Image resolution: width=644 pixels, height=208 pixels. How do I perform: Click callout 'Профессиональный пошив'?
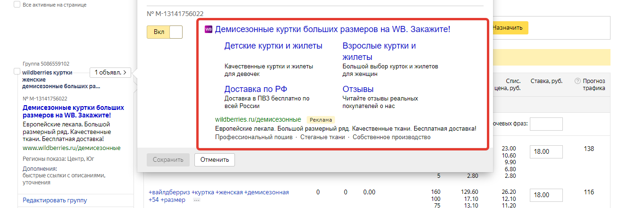coord(253,137)
